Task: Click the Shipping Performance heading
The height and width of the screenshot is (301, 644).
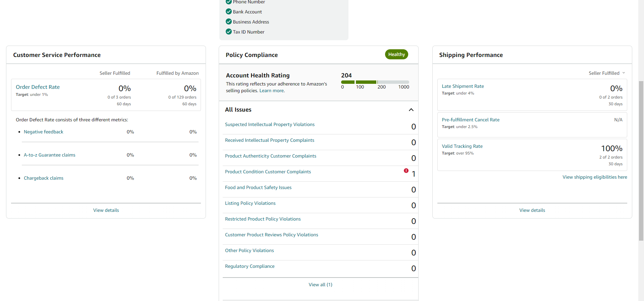Action: [471, 55]
